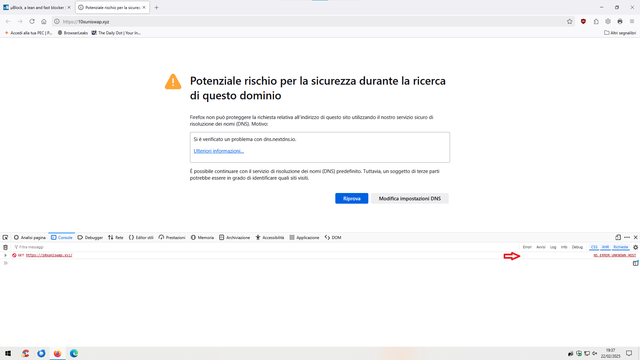Open the Applicazione devtools tab
Viewport: 640px width, 360px height.
304,237
